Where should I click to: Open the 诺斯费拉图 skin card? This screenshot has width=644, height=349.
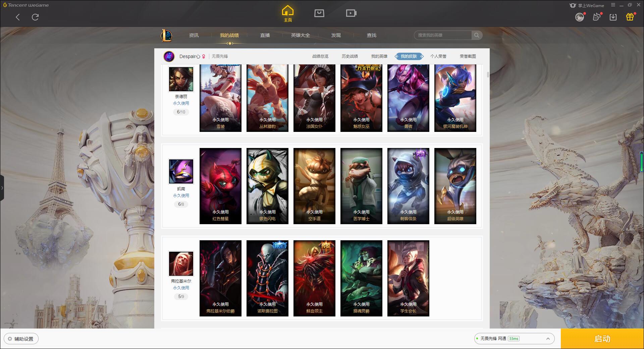coord(267,278)
